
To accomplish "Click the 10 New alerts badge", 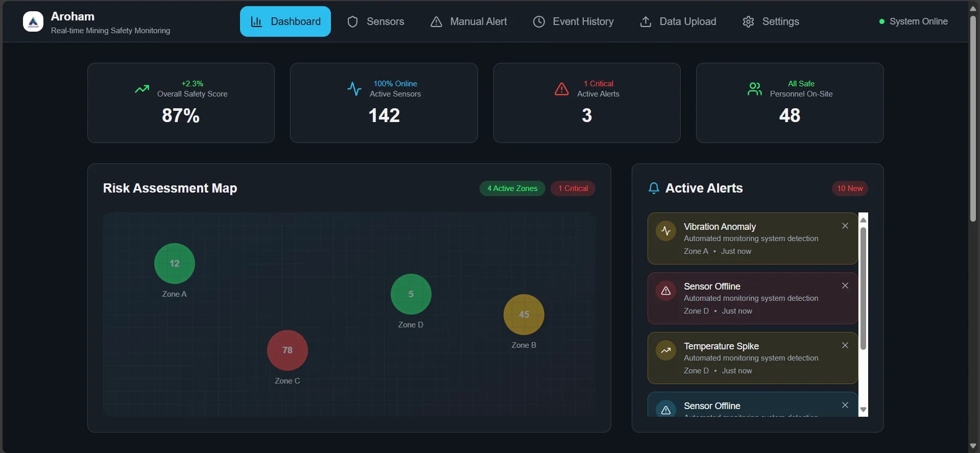I will (x=850, y=188).
